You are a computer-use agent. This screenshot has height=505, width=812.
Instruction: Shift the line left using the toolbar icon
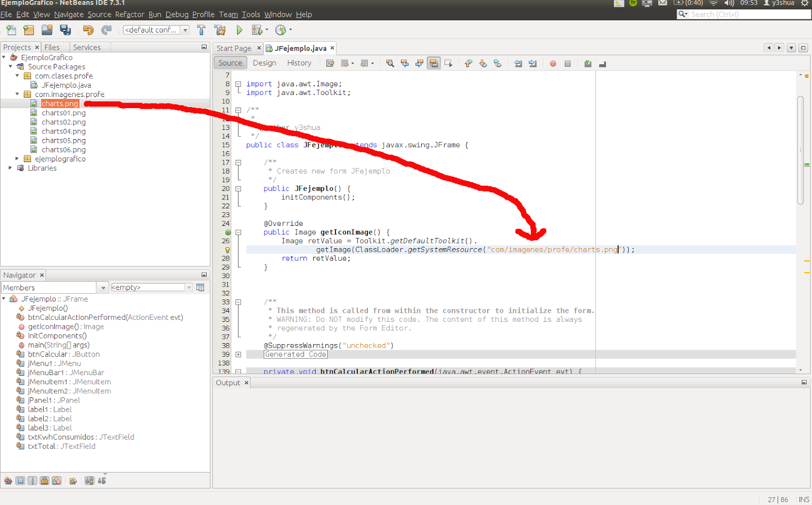coord(518,63)
